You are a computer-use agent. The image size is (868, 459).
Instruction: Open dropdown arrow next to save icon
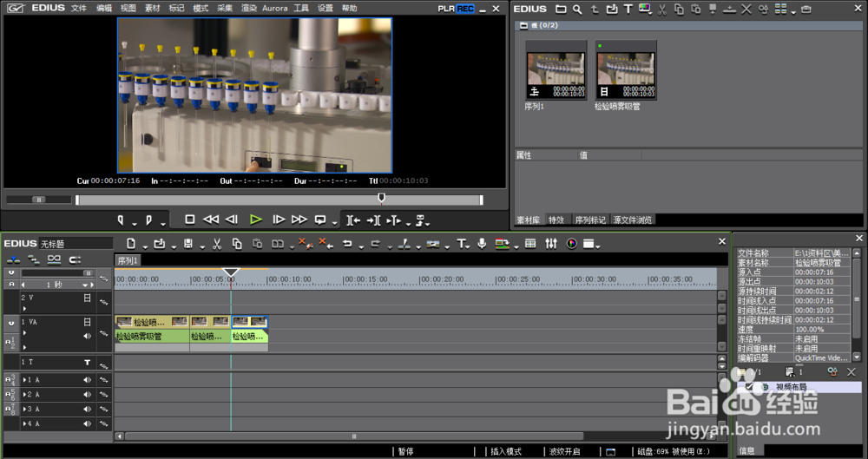[x=202, y=247]
